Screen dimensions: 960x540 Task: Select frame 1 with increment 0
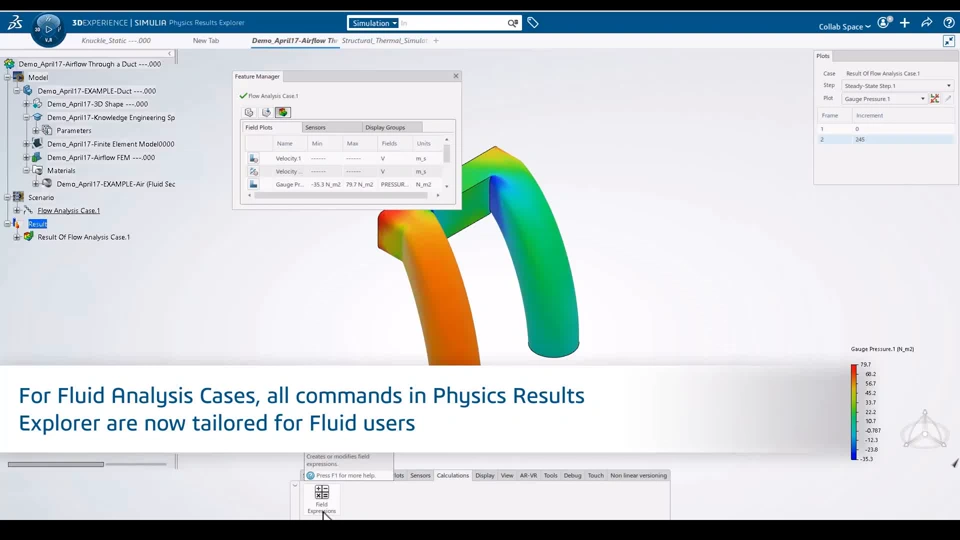point(885,129)
